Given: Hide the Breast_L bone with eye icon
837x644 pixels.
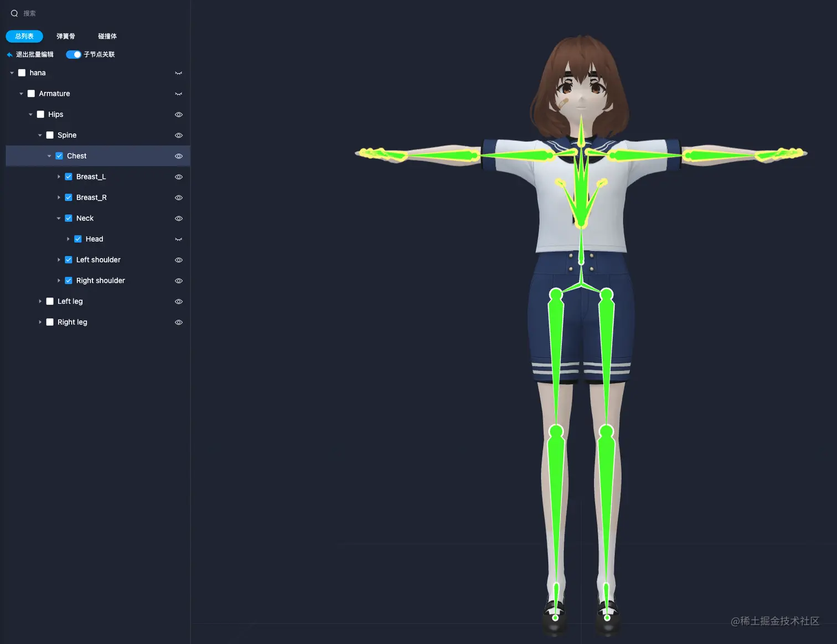Looking at the screenshot, I should 178,177.
